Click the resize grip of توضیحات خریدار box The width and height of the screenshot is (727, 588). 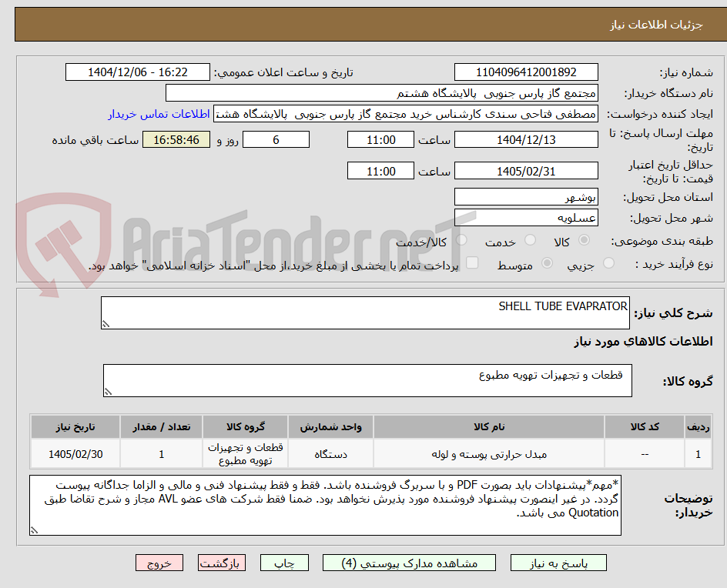point(34,530)
